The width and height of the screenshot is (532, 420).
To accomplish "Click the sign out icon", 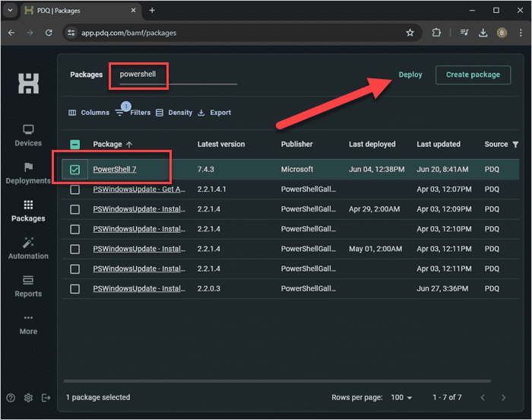I will coord(46,398).
